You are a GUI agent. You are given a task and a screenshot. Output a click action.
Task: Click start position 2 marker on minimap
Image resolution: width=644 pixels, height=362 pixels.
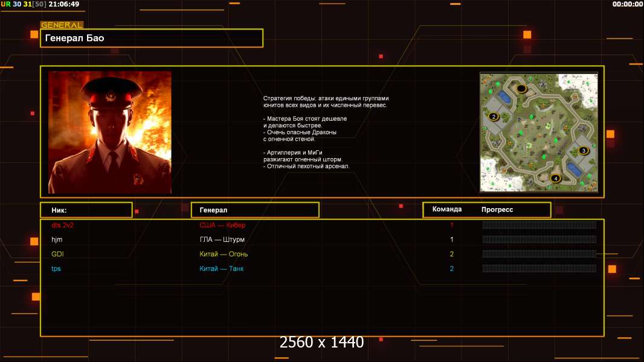(x=494, y=116)
